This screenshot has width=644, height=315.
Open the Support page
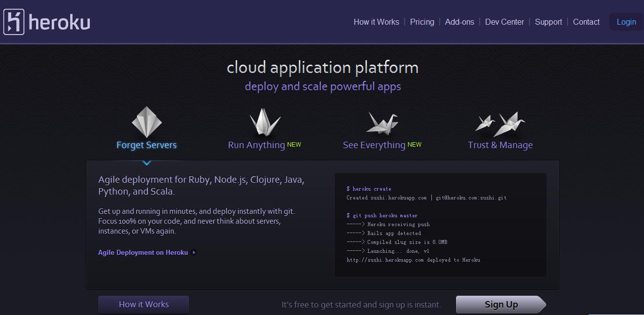click(548, 22)
